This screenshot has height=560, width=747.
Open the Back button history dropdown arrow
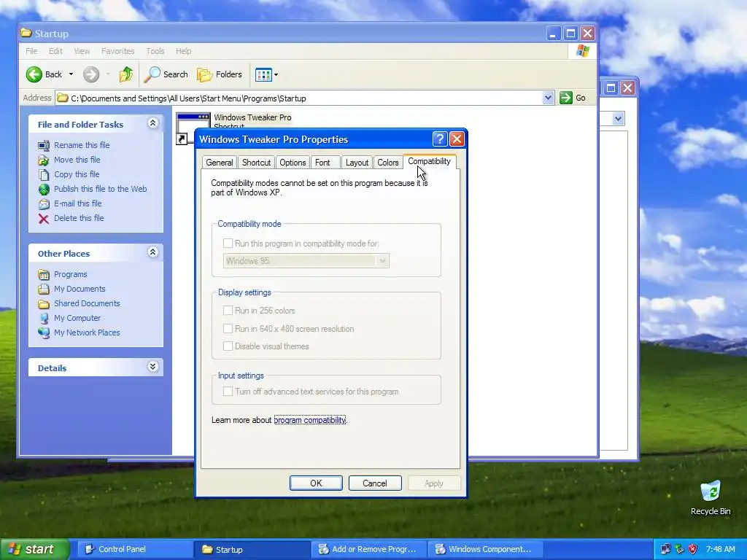click(71, 74)
